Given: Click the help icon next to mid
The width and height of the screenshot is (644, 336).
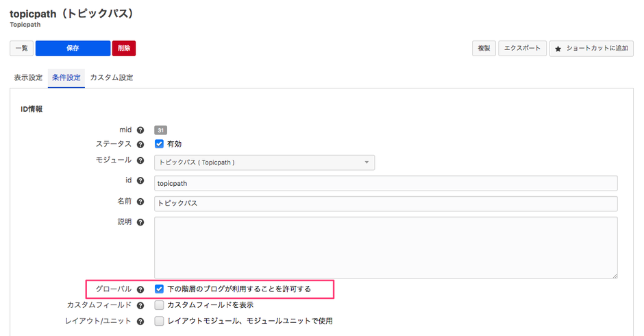Looking at the screenshot, I should [140, 130].
